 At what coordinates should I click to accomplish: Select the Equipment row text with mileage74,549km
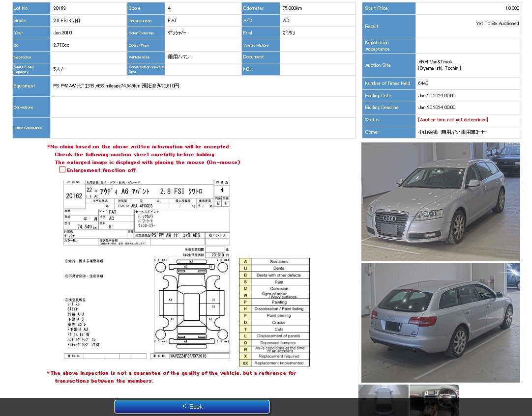pos(117,86)
